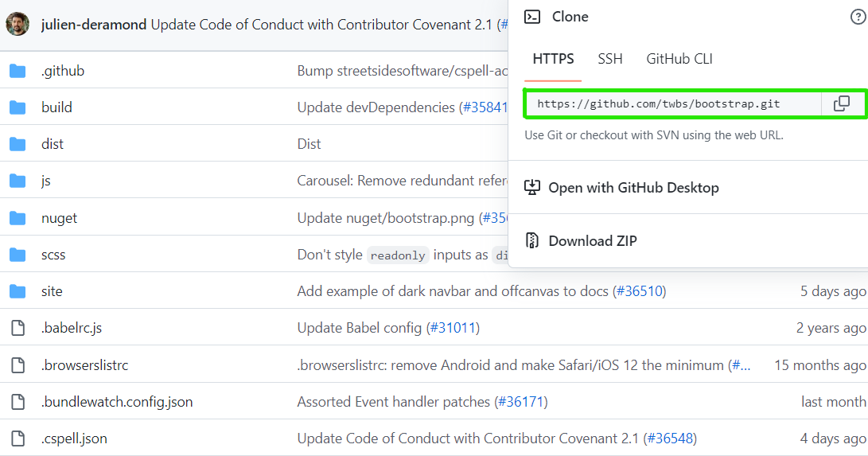Open the .github folder
Screen dimensions: 868x456
click(x=63, y=71)
